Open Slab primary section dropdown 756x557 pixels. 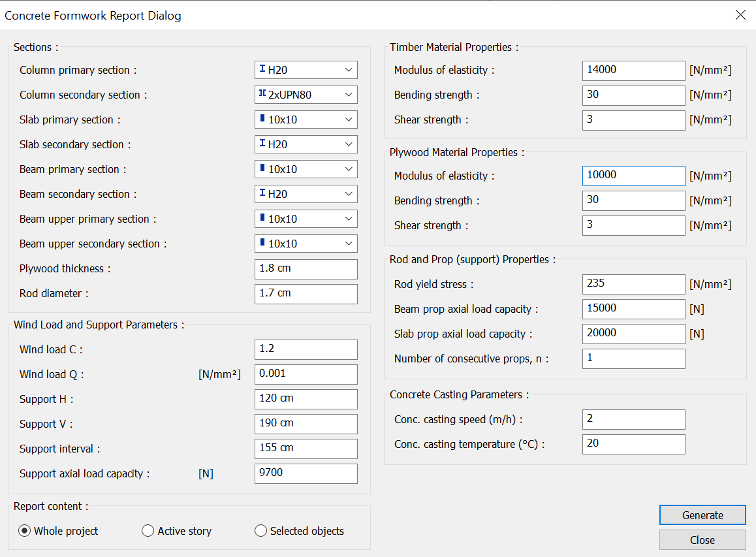pos(306,119)
